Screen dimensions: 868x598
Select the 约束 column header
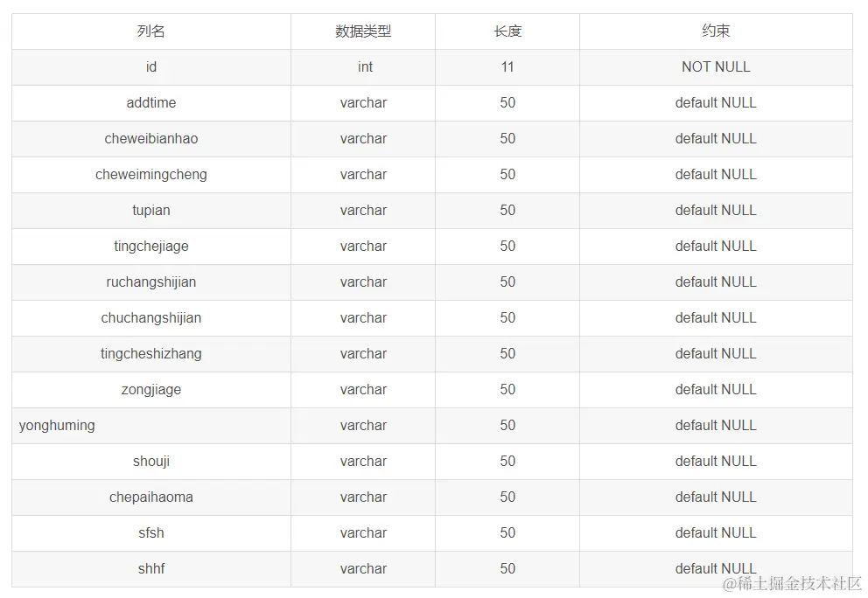(x=716, y=31)
